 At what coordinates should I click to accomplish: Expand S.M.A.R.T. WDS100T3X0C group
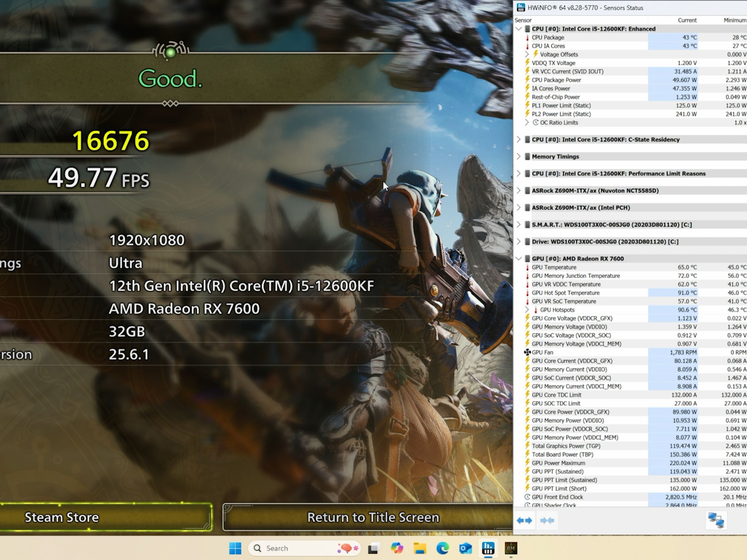(519, 225)
